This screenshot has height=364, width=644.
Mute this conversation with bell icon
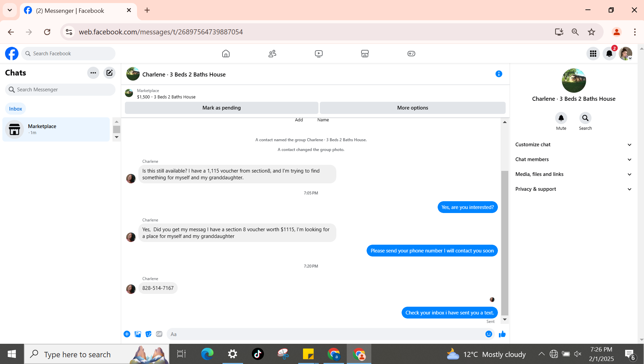pyautogui.click(x=561, y=118)
